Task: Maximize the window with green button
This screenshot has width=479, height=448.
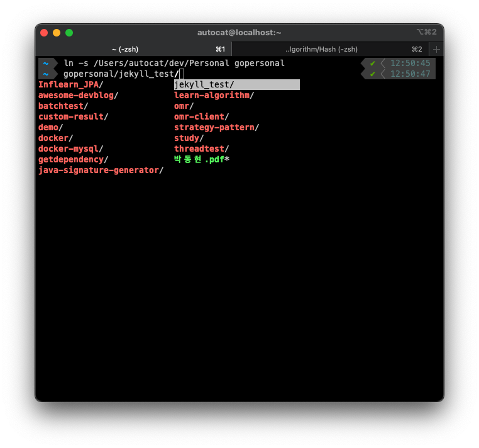Action: [69, 33]
